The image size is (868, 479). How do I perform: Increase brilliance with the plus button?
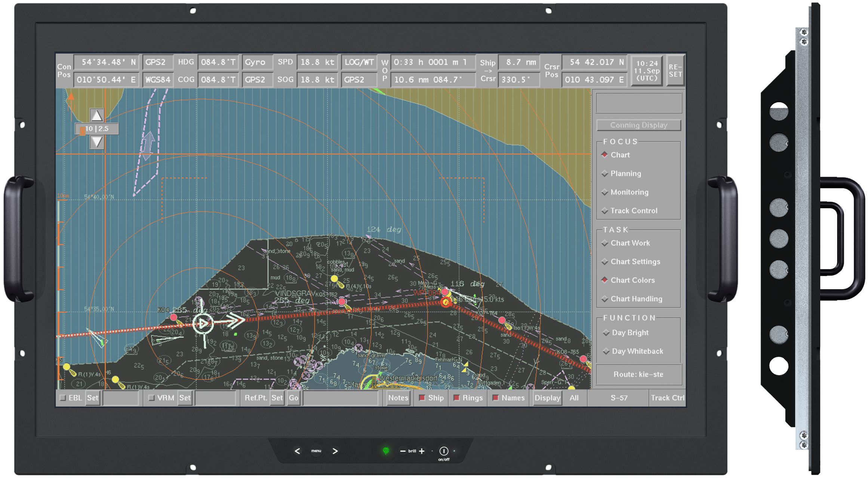[422, 451]
